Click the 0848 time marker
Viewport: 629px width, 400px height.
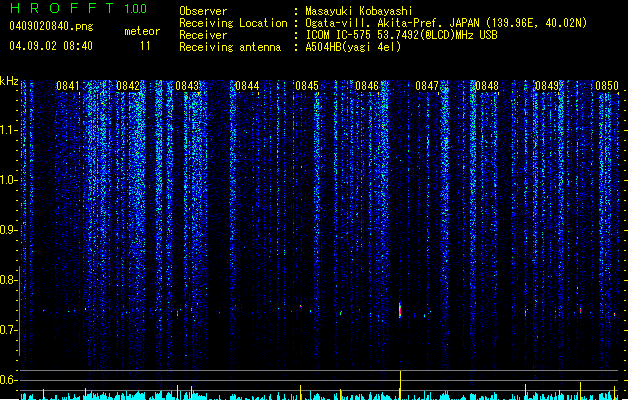(487, 86)
